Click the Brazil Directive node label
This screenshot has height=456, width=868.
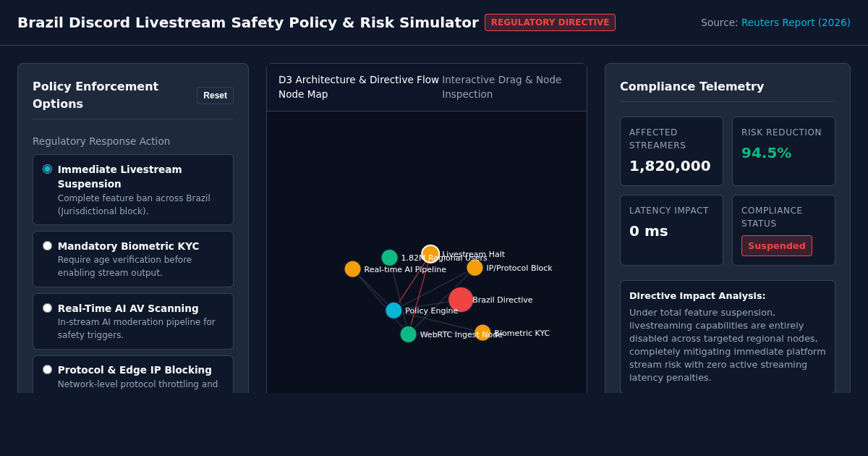(x=503, y=300)
